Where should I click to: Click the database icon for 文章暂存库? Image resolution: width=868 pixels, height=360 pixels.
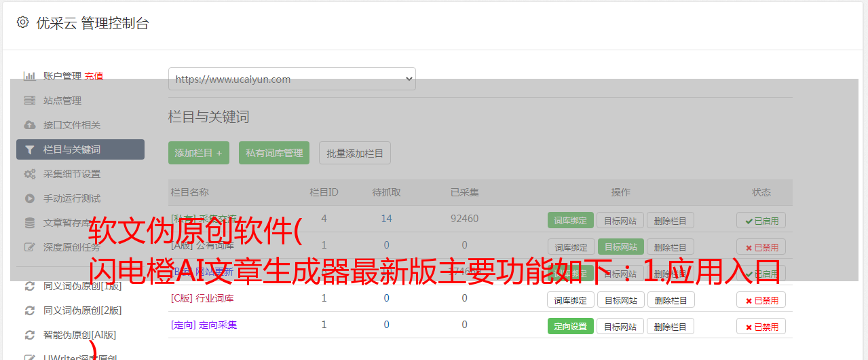pyautogui.click(x=30, y=223)
